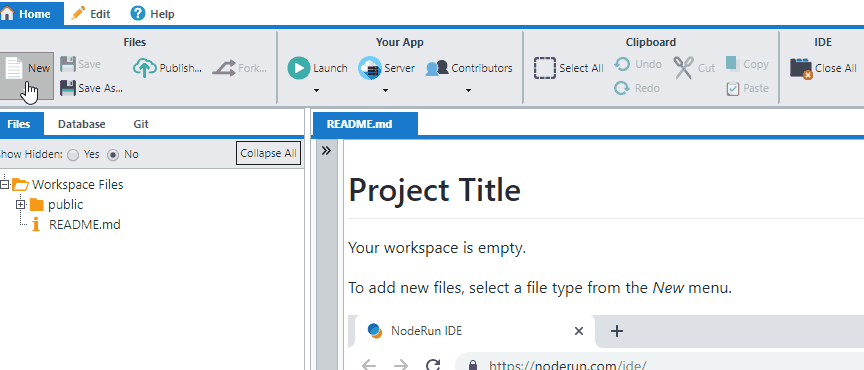Open the Edit ribbon tab
The height and width of the screenshot is (370, 864).
[x=91, y=14]
